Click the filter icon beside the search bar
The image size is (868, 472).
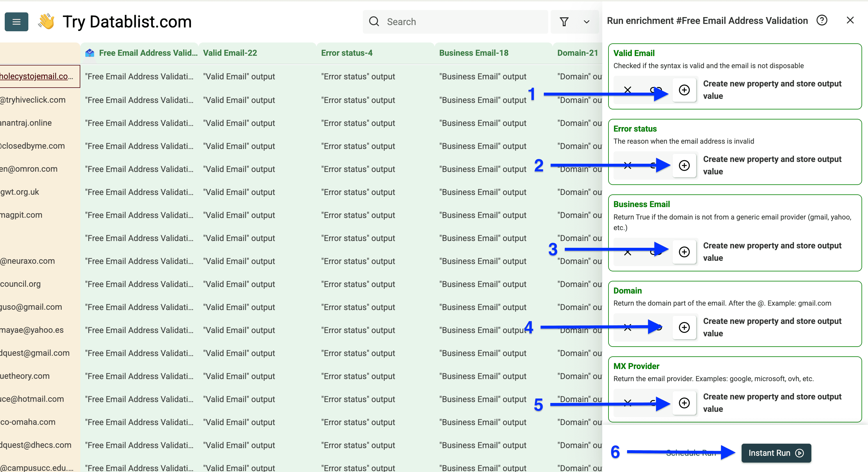tap(564, 22)
